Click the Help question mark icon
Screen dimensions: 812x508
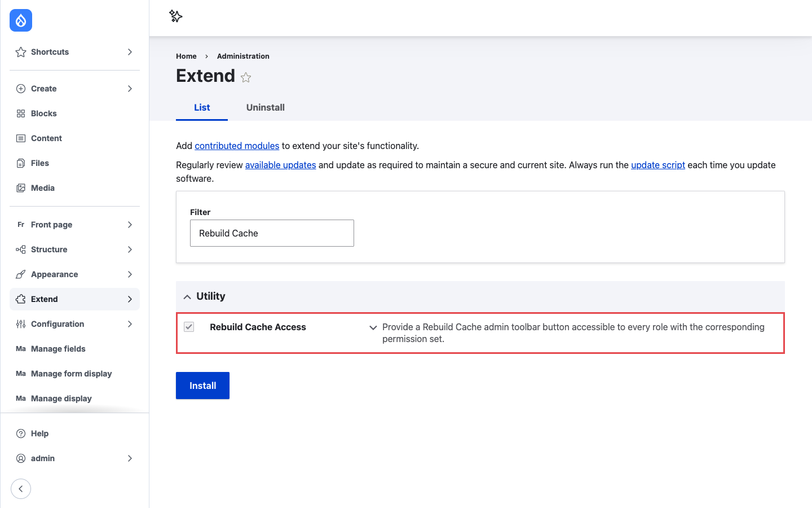point(21,433)
